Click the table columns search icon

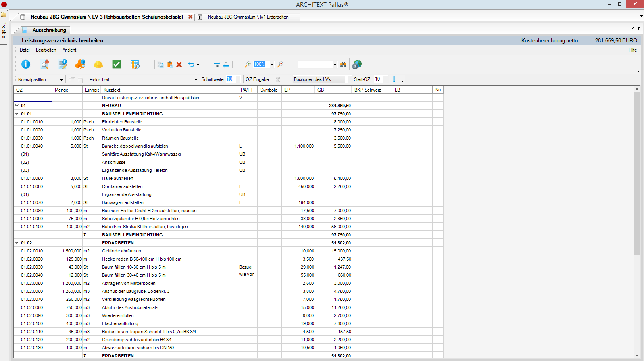[135, 64]
